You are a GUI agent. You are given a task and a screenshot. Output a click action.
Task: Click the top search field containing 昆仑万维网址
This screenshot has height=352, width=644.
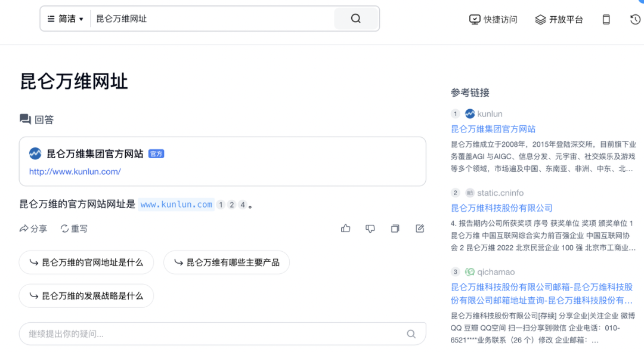click(212, 19)
